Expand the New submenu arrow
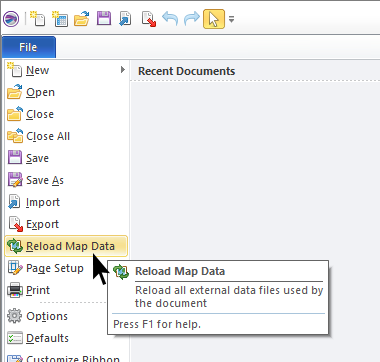 click(x=123, y=70)
